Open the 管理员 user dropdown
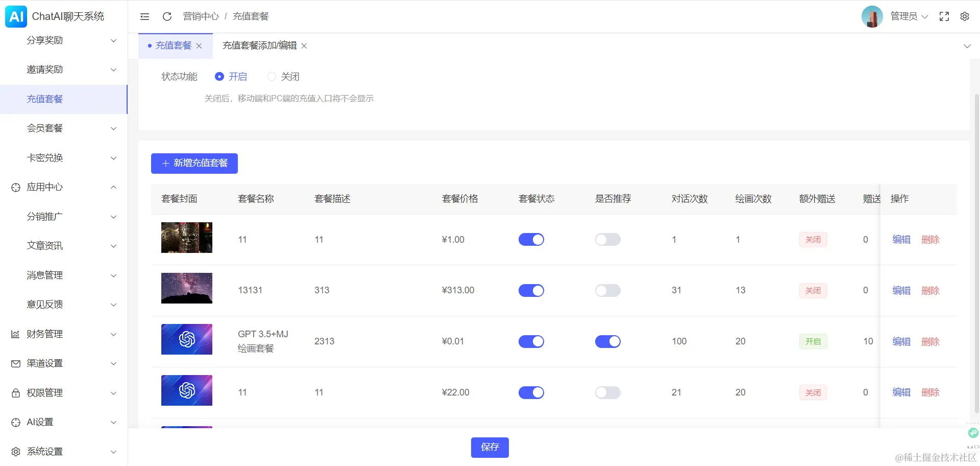This screenshot has width=980, height=466. coord(909,16)
